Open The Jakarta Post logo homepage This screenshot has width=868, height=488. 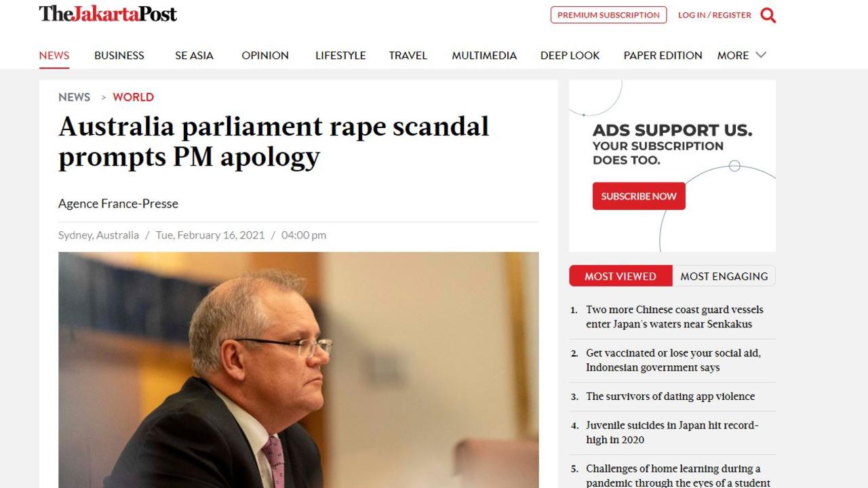[x=108, y=14]
